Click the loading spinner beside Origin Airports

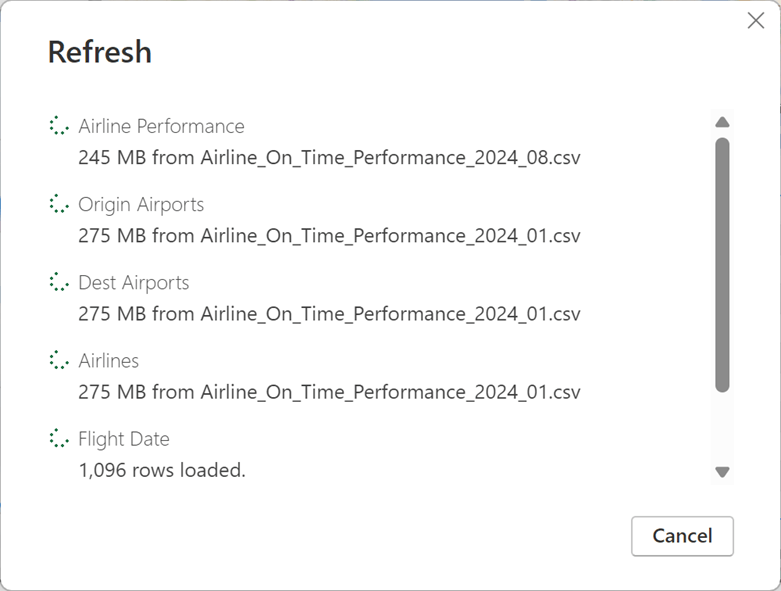tap(59, 204)
